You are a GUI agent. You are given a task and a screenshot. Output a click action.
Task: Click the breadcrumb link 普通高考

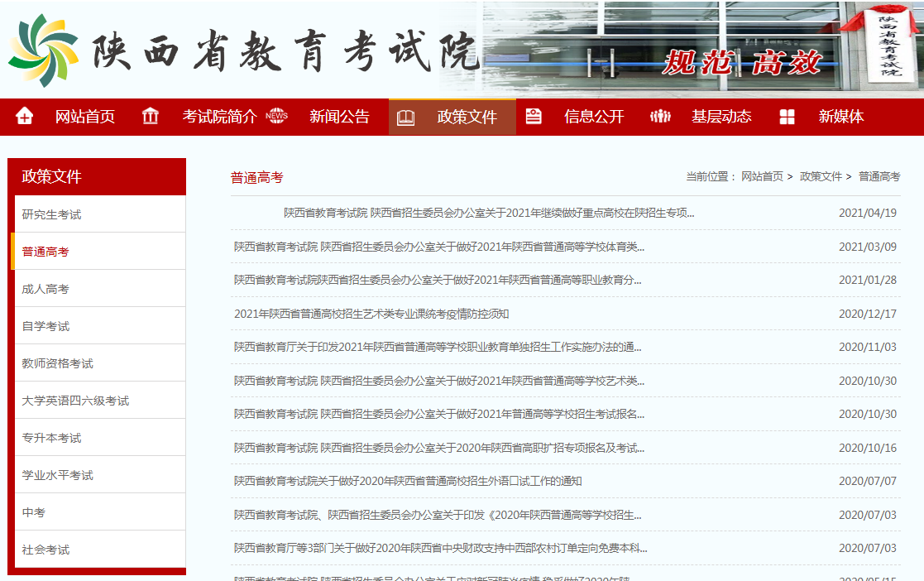point(879,176)
